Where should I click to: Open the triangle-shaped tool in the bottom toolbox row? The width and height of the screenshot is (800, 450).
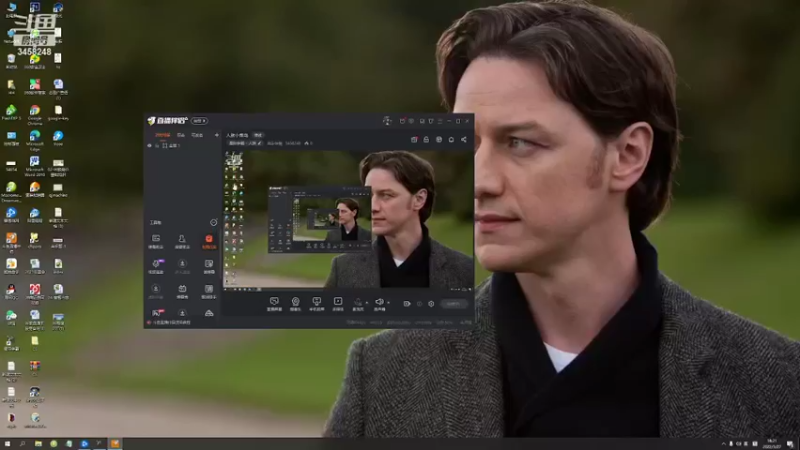(x=209, y=313)
